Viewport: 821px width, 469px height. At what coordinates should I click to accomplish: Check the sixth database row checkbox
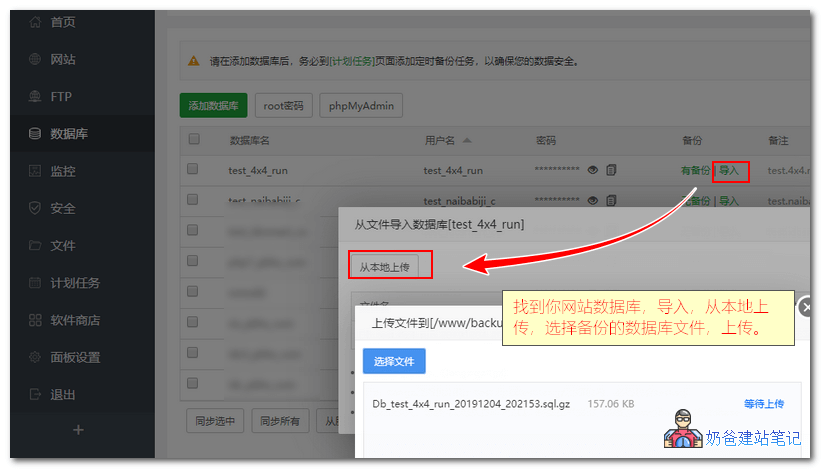(x=193, y=321)
